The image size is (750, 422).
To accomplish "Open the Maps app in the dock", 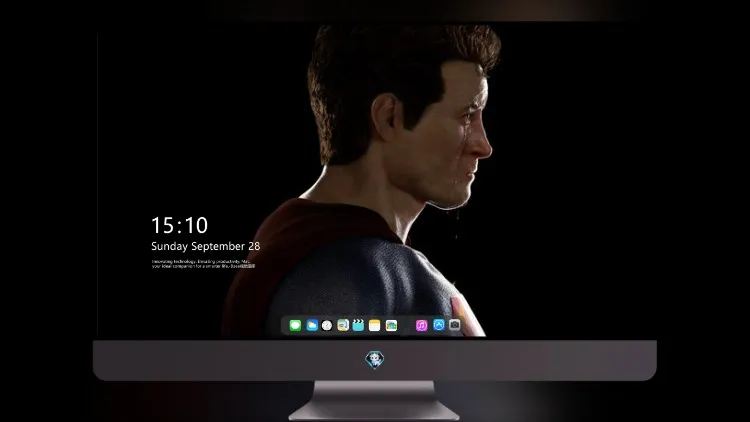I will coord(343,325).
